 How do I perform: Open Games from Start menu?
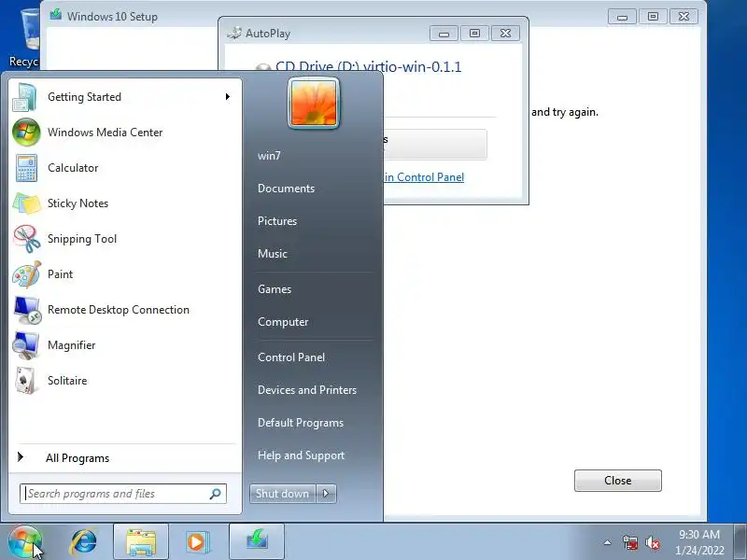[275, 289]
